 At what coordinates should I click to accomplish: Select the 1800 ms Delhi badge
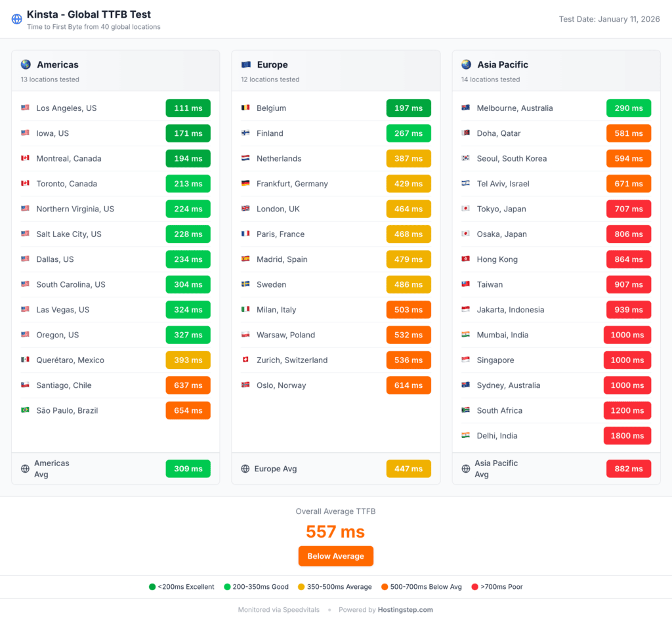tap(627, 436)
